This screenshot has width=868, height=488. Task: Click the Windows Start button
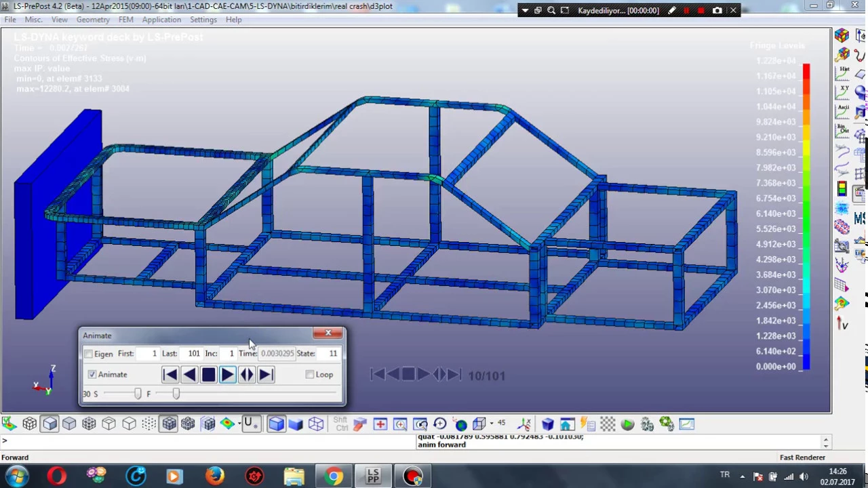(x=16, y=476)
